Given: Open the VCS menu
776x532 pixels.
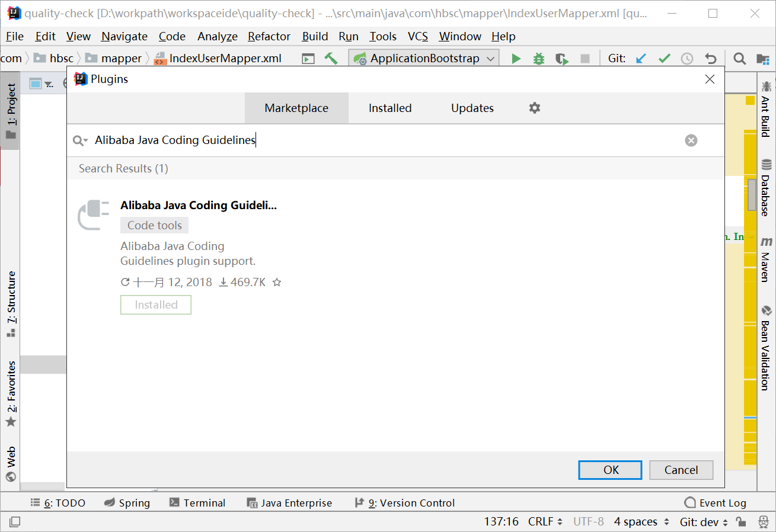Looking at the screenshot, I should click(x=418, y=37).
